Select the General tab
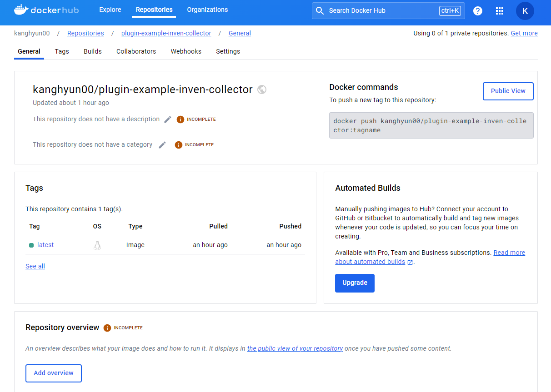This screenshot has height=392, width=551. (x=29, y=51)
